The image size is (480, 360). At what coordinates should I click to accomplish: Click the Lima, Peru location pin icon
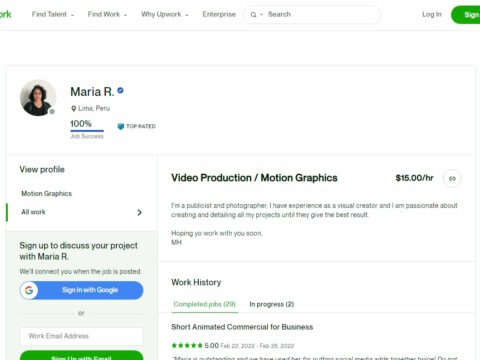[x=73, y=108]
